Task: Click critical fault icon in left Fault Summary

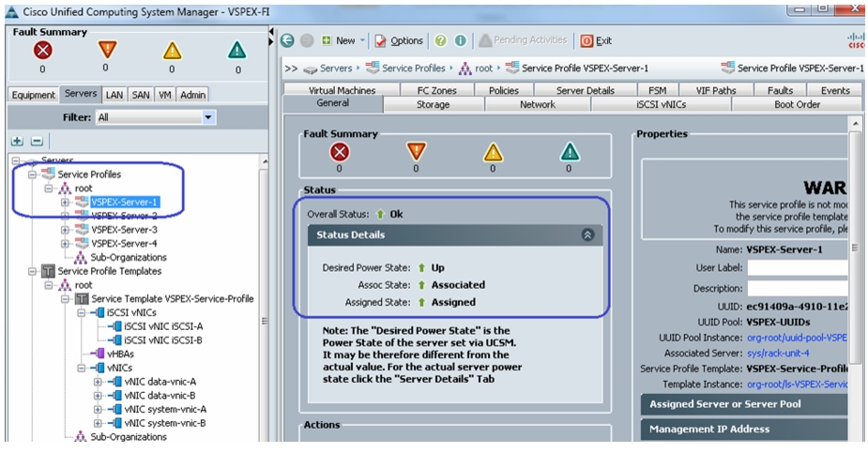Action: [x=42, y=51]
